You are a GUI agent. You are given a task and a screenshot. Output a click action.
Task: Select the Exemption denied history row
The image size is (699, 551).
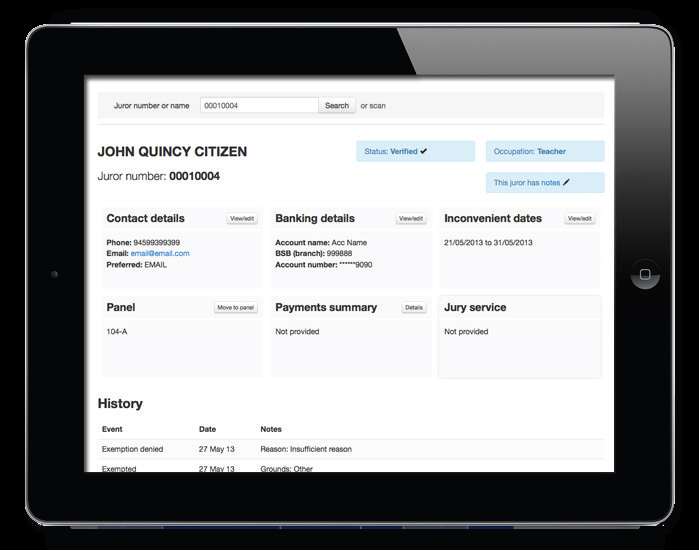[x=350, y=449]
